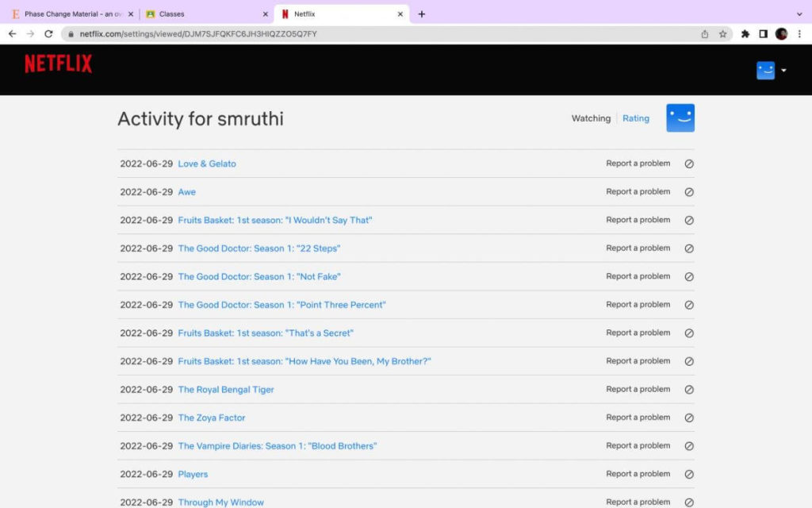Share this page from address bar
The height and width of the screenshot is (508, 812).
pos(704,33)
